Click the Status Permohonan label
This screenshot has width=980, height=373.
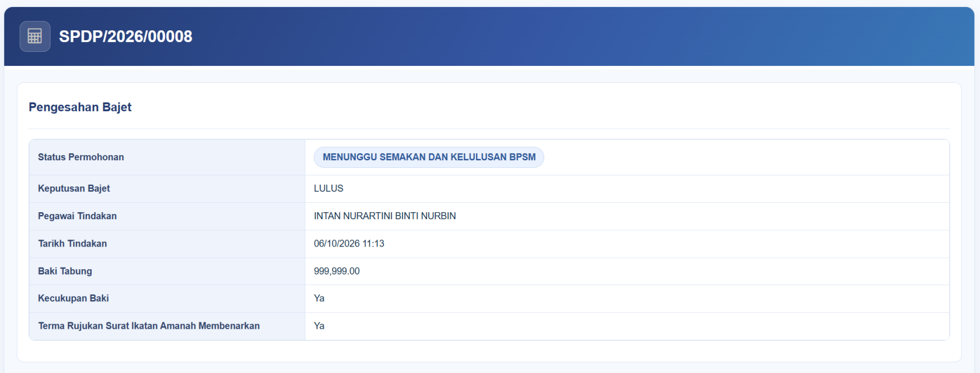pyautogui.click(x=81, y=157)
